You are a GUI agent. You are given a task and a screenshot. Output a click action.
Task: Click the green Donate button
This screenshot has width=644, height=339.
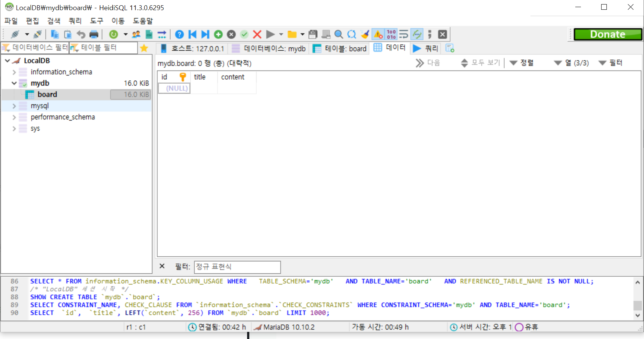[x=608, y=34]
